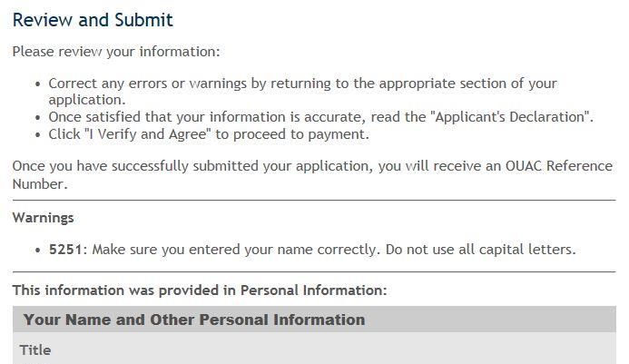Viewport: 629px width, 364px height.
Task: Select the "Correct any errors or warnings" bullet
Action: click(x=303, y=91)
